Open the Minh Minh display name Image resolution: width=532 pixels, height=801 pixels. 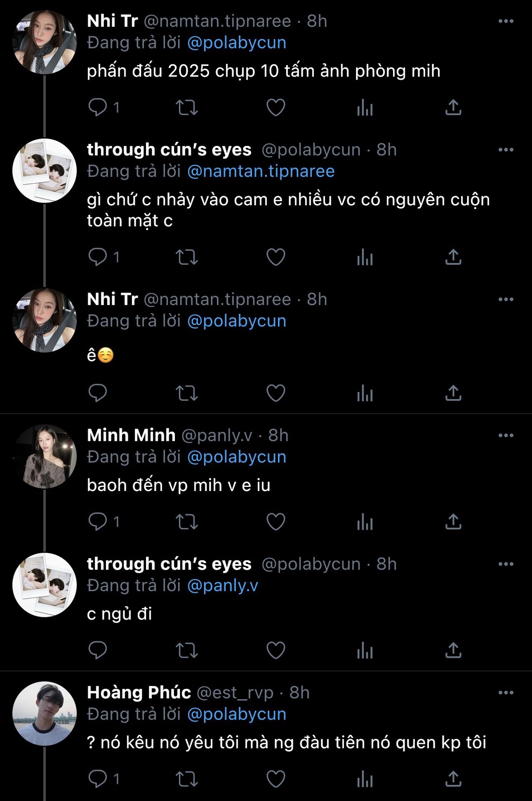click(131, 436)
